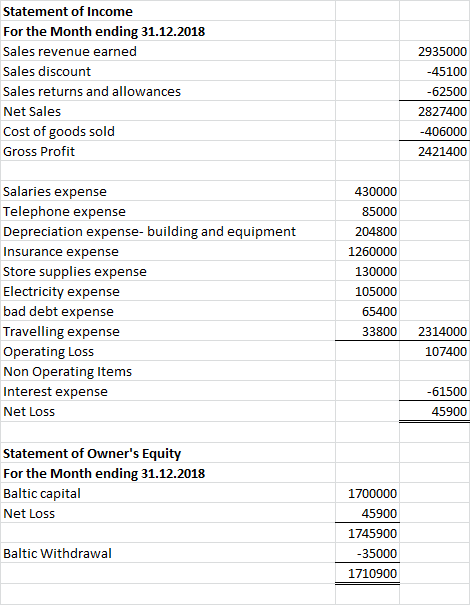The image size is (470, 605).
Task: Select the 1745900 subtotal value cell
Action: tap(367, 533)
